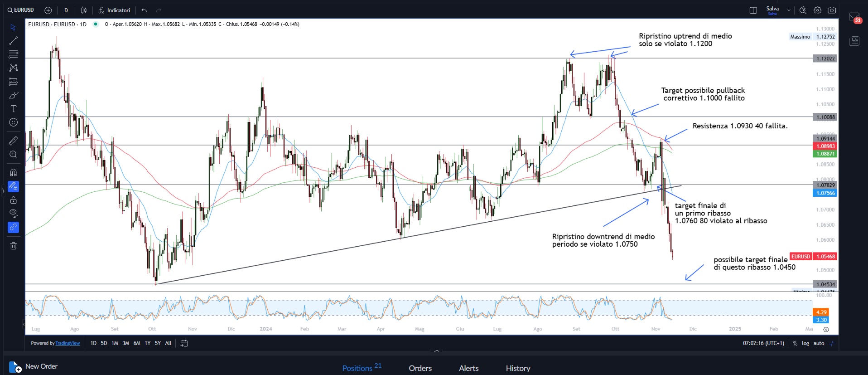Open the timezone 07:02:16 (UTC+1) menu
The image size is (868, 375).
(x=763, y=343)
